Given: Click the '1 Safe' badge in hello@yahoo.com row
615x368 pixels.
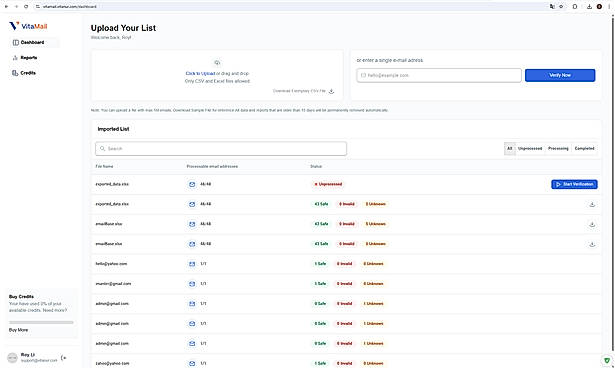Looking at the screenshot, I should (x=320, y=264).
